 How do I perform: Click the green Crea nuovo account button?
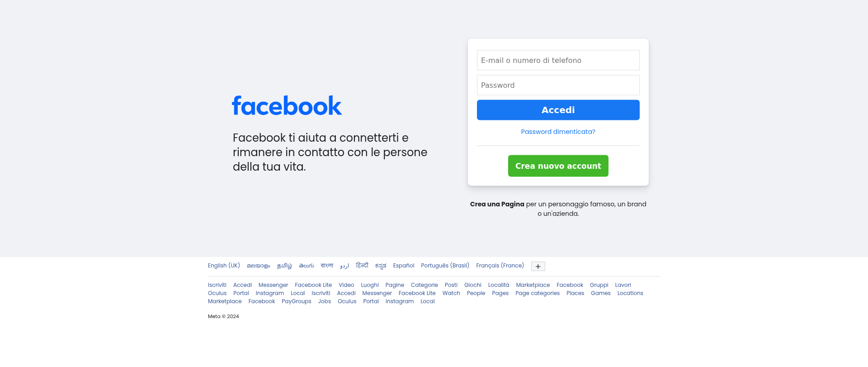(x=558, y=166)
